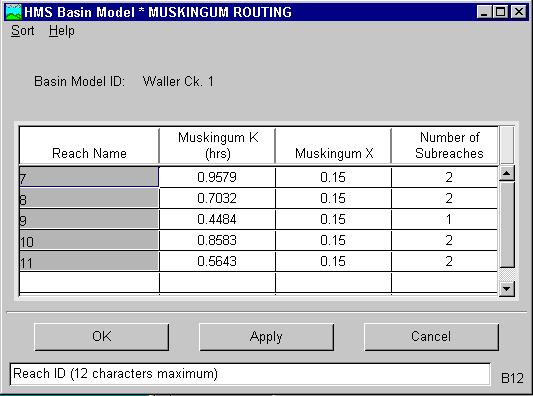The height and width of the screenshot is (396, 533).
Task: Click the Cancel button
Action: point(431,337)
